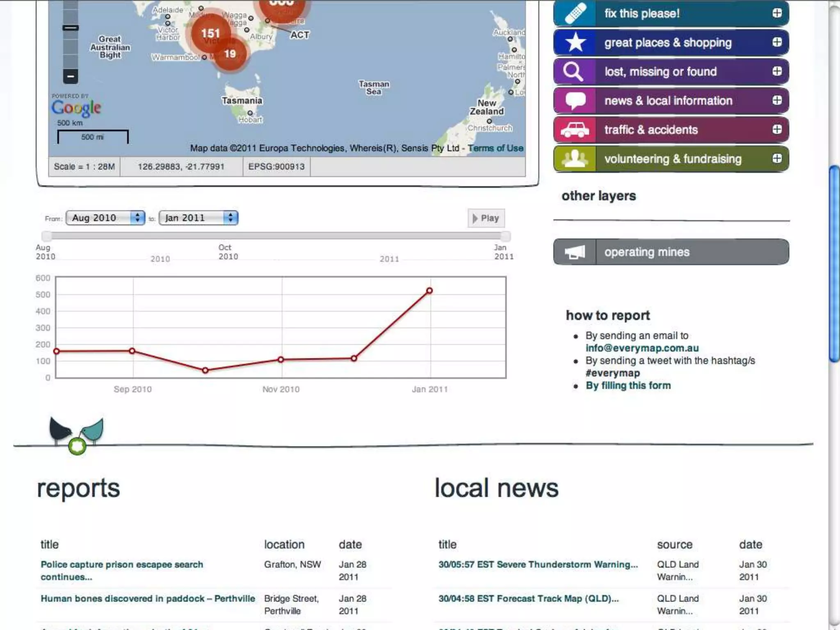The width and height of the screenshot is (840, 630).
Task: Open the to date dropdown Jan 2011
Action: point(199,218)
